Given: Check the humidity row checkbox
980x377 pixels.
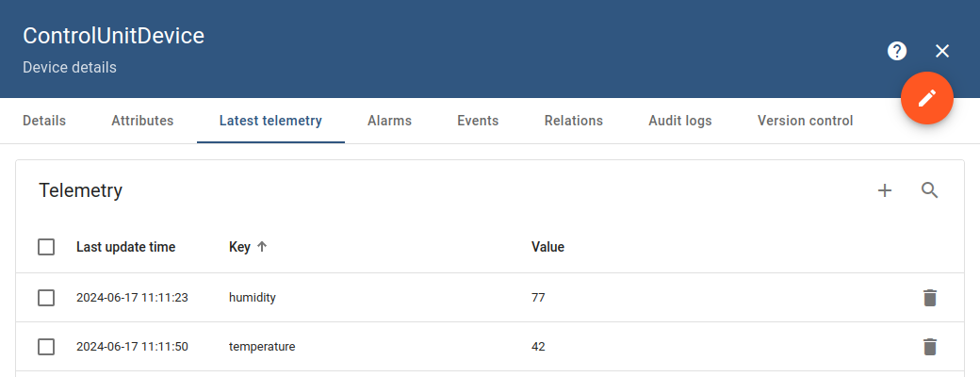Looking at the screenshot, I should coord(46,298).
